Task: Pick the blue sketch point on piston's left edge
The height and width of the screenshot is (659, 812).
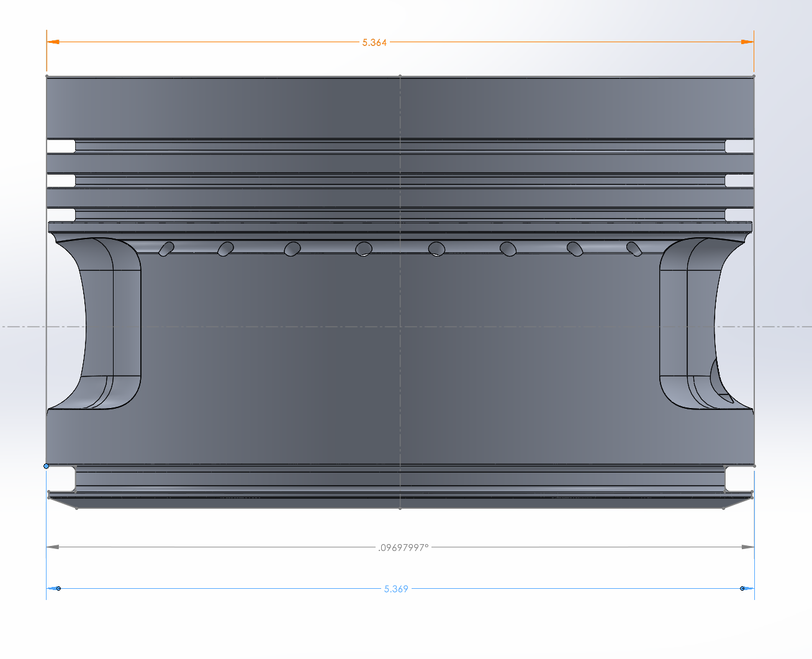Action: (46, 466)
